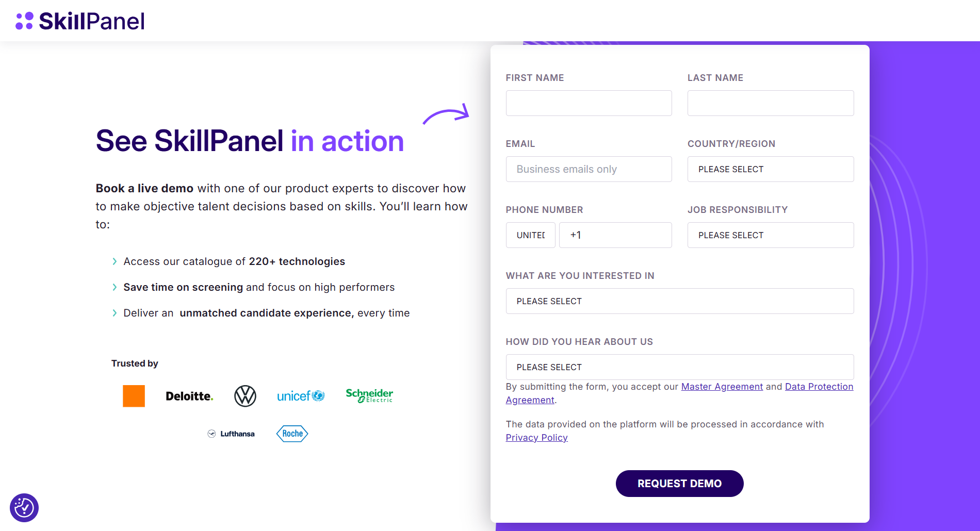Click the Volkswagen logo

click(x=245, y=396)
